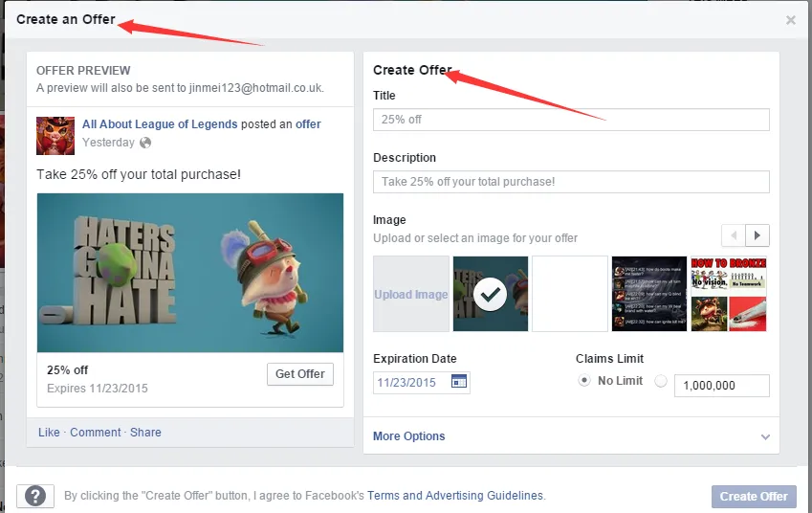Click Upload Image tile
812x513 pixels.
(411, 294)
